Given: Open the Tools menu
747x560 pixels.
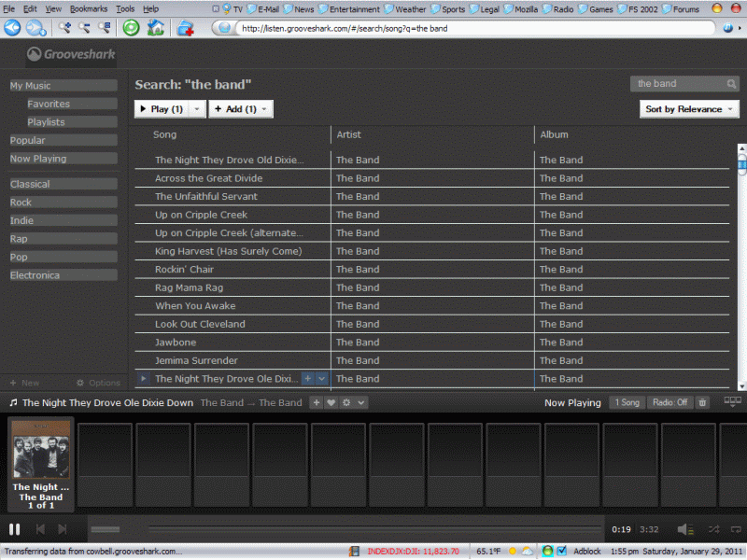Looking at the screenshot, I should 125,8.
